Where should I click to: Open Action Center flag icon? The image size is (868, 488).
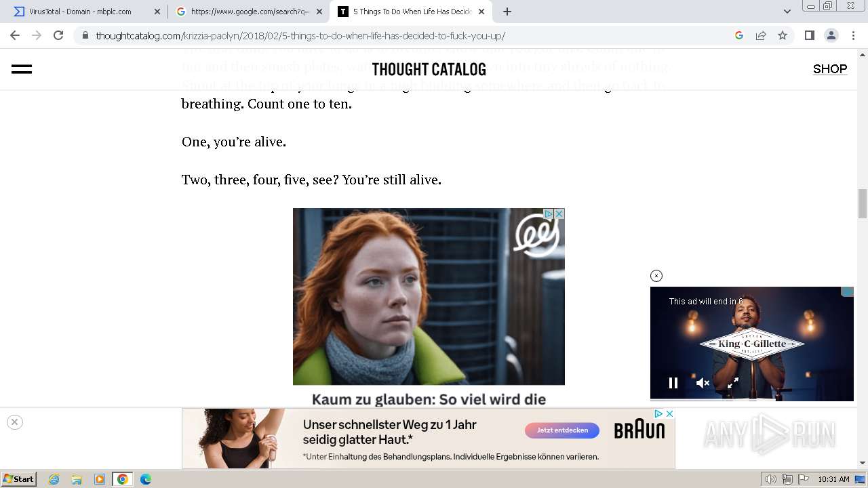point(804,479)
